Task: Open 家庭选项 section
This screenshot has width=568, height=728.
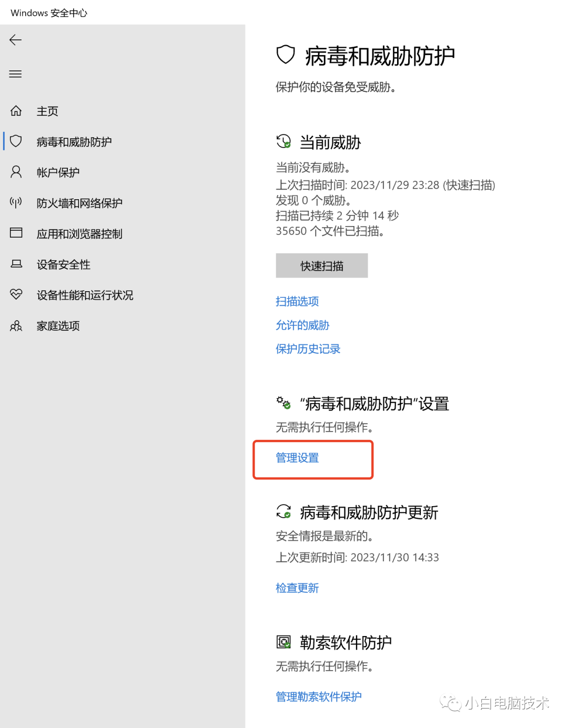Action: [x=58, y=326]
